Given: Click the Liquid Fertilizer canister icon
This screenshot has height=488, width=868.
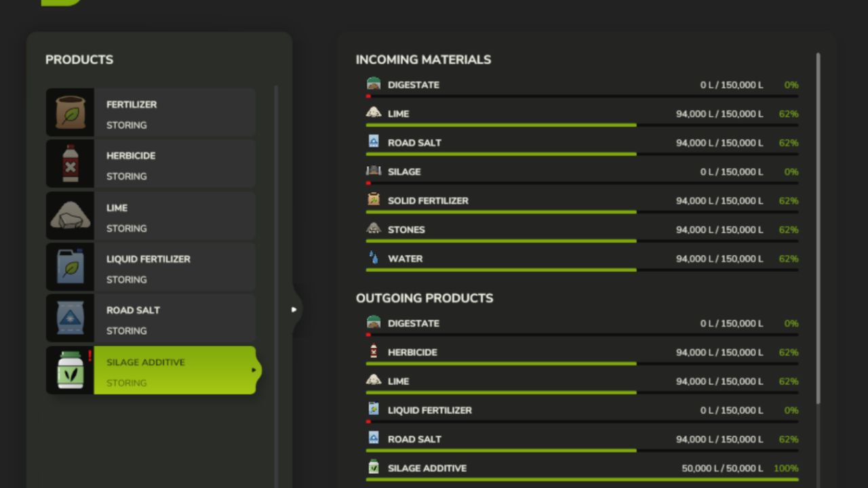Looking at the screenshot, I should click(71, 267).
